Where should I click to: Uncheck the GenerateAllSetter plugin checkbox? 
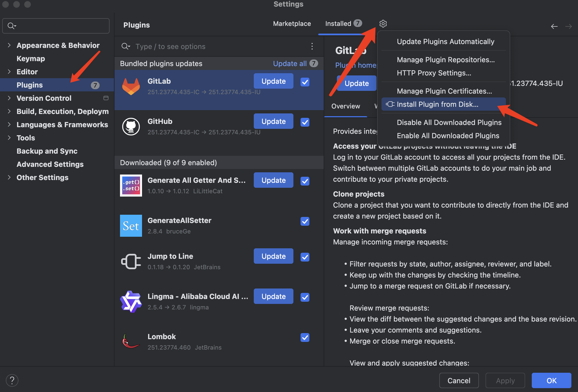click(x=305, y=221)
